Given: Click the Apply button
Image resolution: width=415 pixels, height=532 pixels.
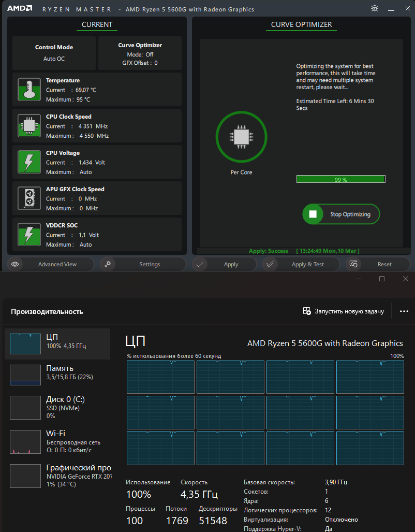Looking at the screenshot, I should pos(225,264).
